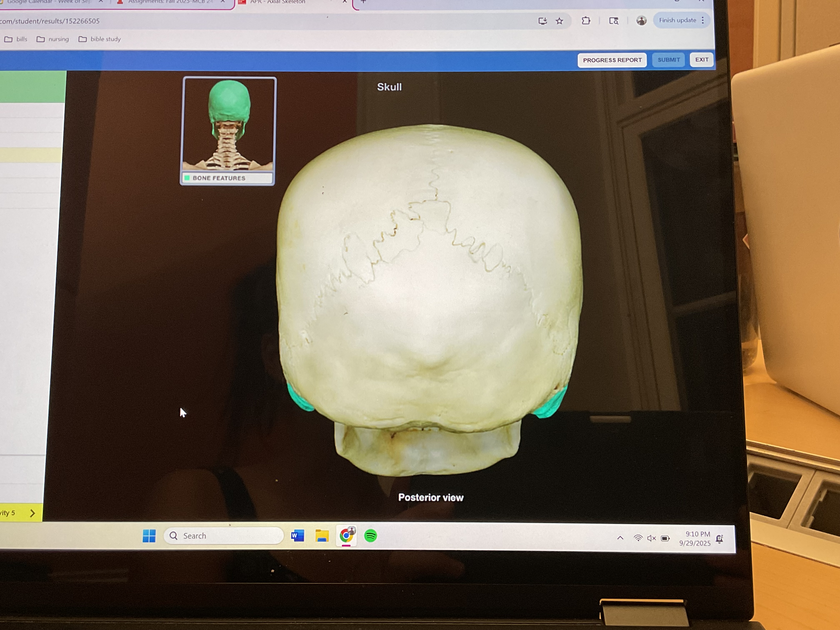Click the install app icon in address bar
Image resolution: width=840 pixels, height=630 pixels.
(x=543, y=21)
